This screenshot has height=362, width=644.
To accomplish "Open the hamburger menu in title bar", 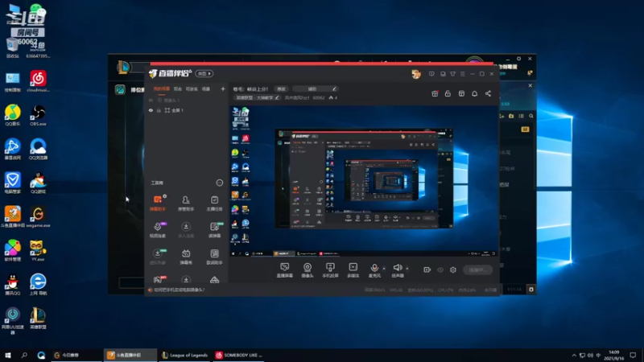I will pyautogui.click(x=462, y=74).
